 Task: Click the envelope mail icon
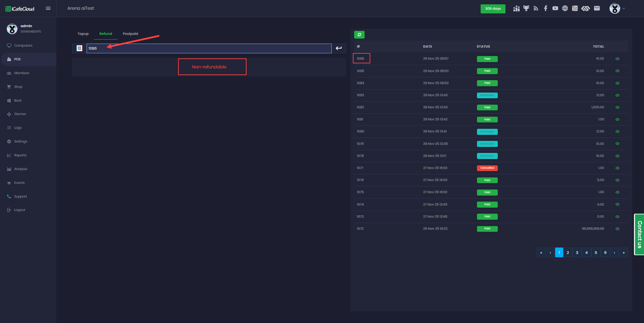pos(597,8)
